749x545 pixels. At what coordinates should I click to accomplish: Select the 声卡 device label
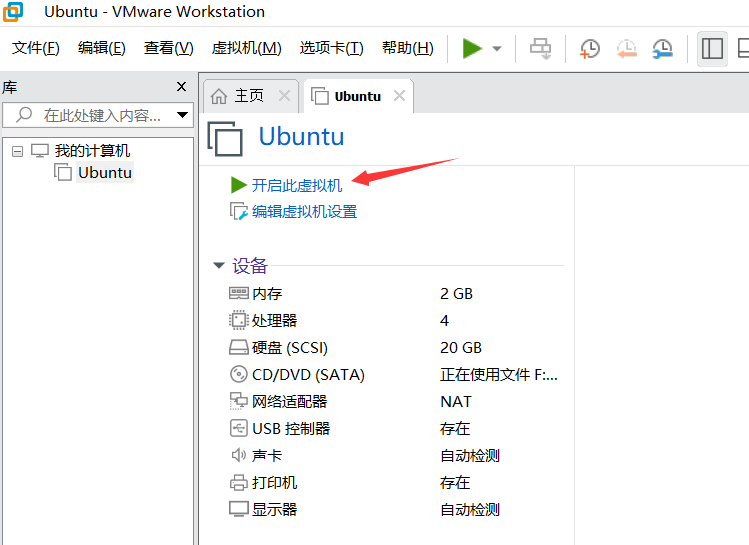pos(267,455)
